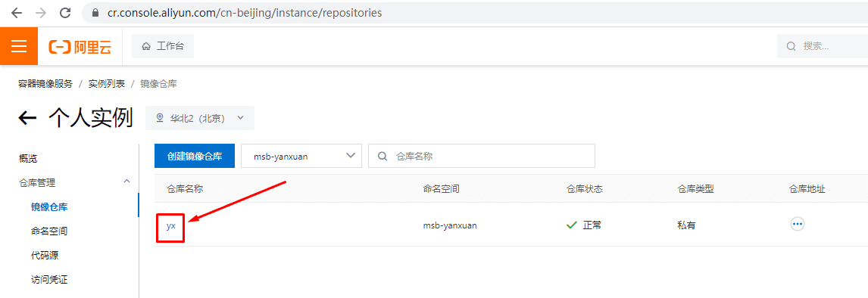This screenshot has width=868, height=298.
Task: Click the address bar URL
Action: [245, 13]
